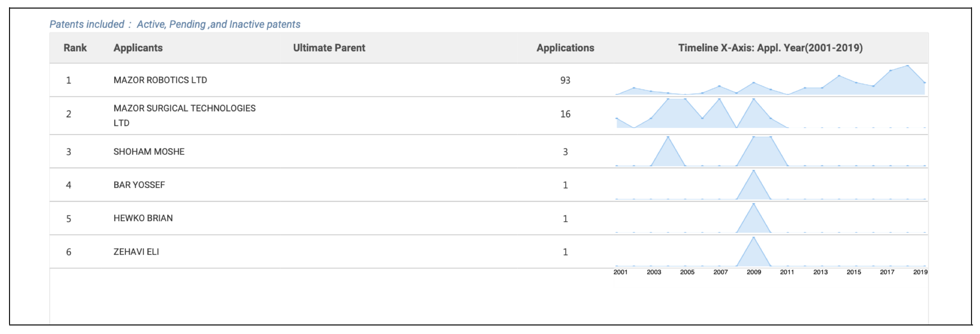Select applicant SHOHAM MOSHE
980x334 pixels.
(x=149, y=152)
